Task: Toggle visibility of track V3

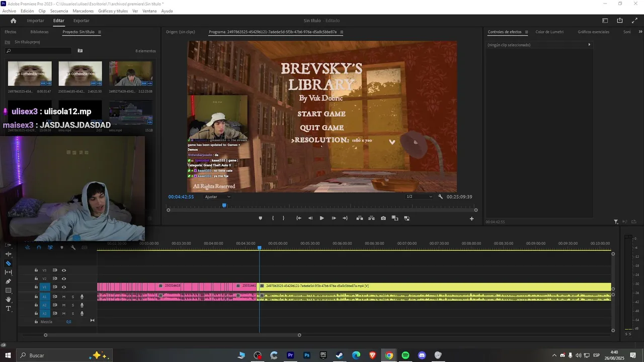Action: 64,270
